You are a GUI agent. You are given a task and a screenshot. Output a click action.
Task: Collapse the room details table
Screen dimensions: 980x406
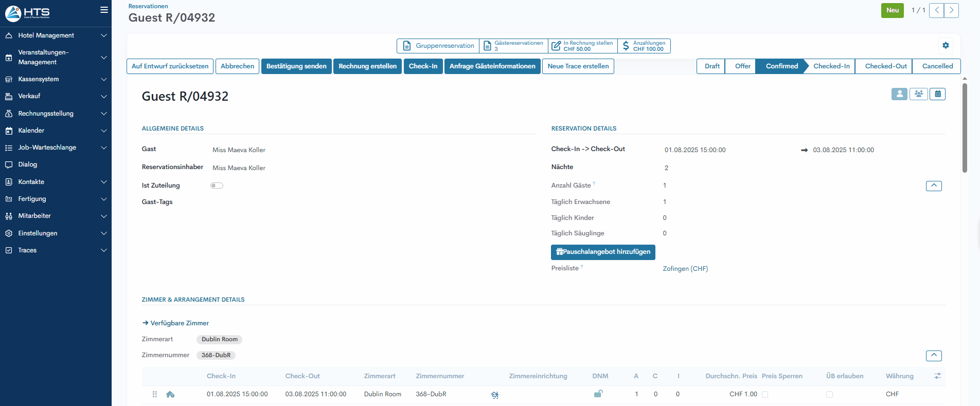(934, 356)
